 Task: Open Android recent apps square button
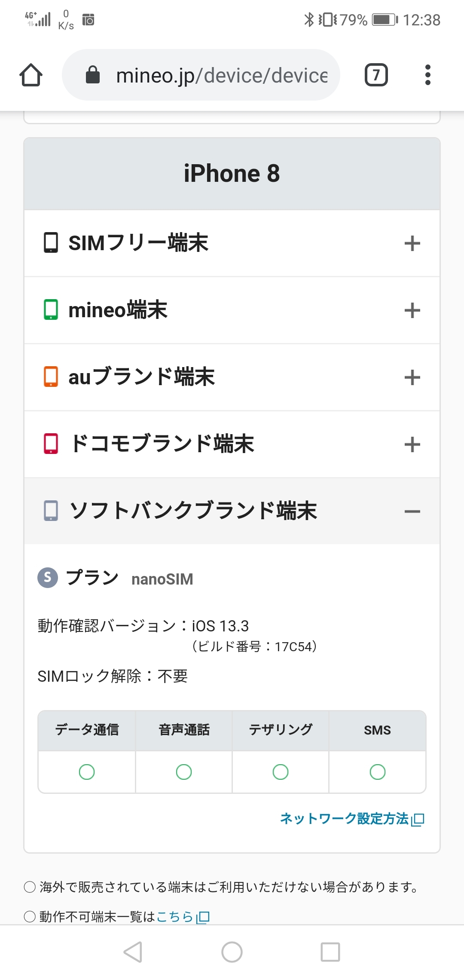coord(330,952)
